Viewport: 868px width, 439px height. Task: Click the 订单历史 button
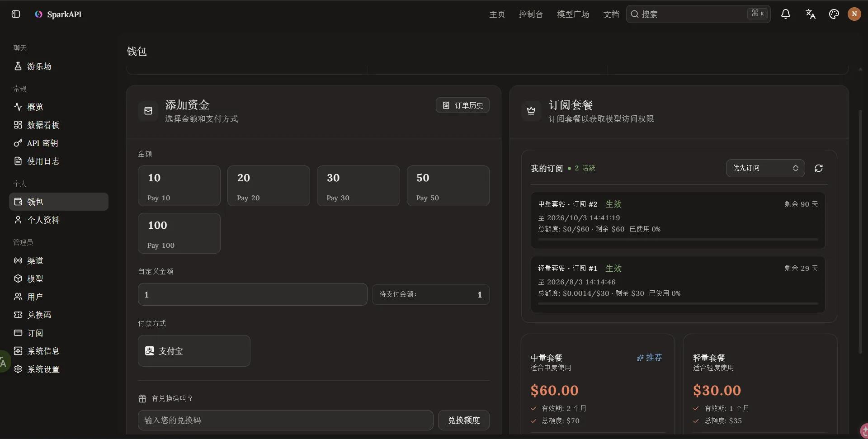(462, 105)
